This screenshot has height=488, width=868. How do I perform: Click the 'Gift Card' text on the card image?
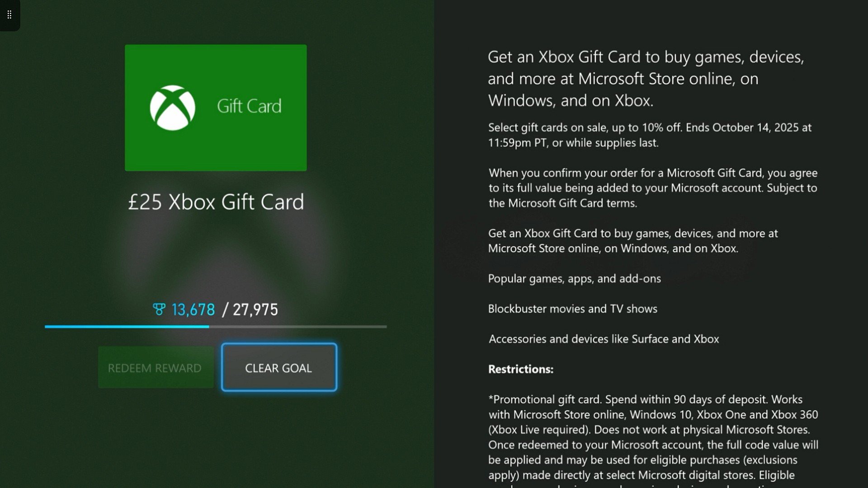click(249, 107)
